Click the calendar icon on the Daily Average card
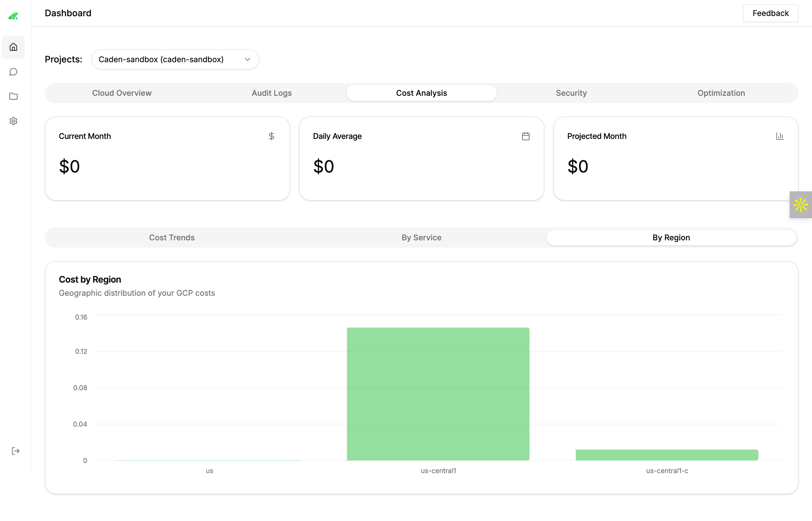Image resolution: width=812 pixels, height=521 pixels. [526, 136]
